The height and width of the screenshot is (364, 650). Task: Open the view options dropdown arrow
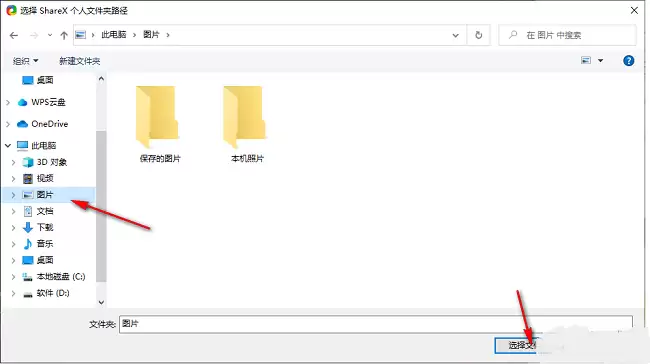point(600,61)
